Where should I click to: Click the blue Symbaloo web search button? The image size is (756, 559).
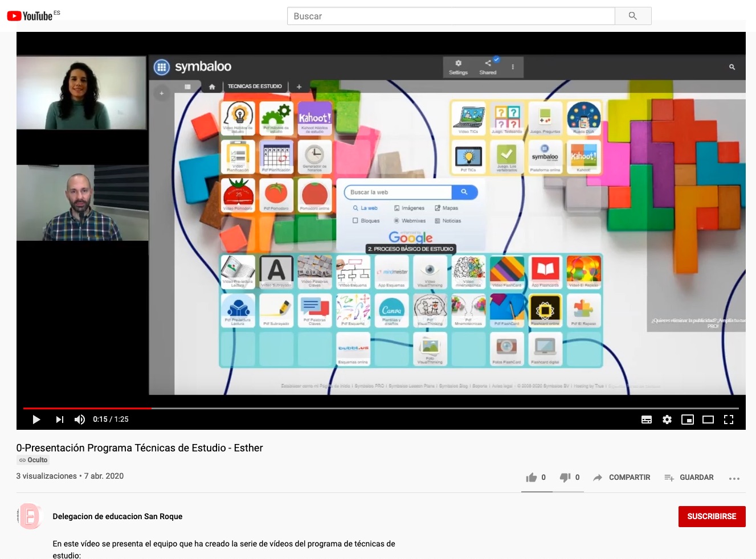click(464, 192)
